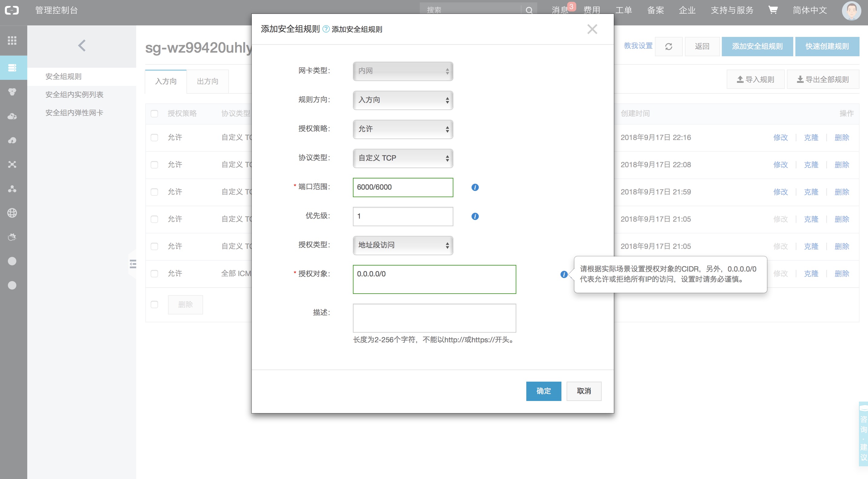Click the refresh icon button
This screenshot has height=479, width=868.
click(x=669, y=47)
